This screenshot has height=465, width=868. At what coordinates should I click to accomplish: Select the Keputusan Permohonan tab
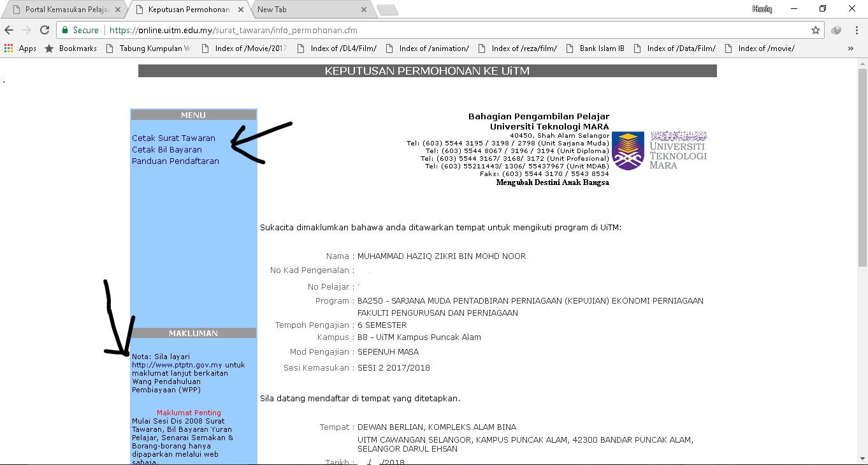click(x=185, y=10)
